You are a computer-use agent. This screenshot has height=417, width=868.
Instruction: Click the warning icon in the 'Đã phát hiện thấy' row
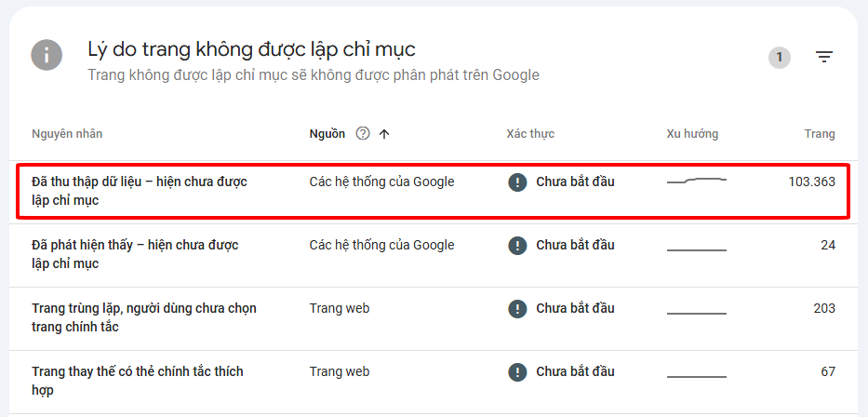click(x=517, y=246)
